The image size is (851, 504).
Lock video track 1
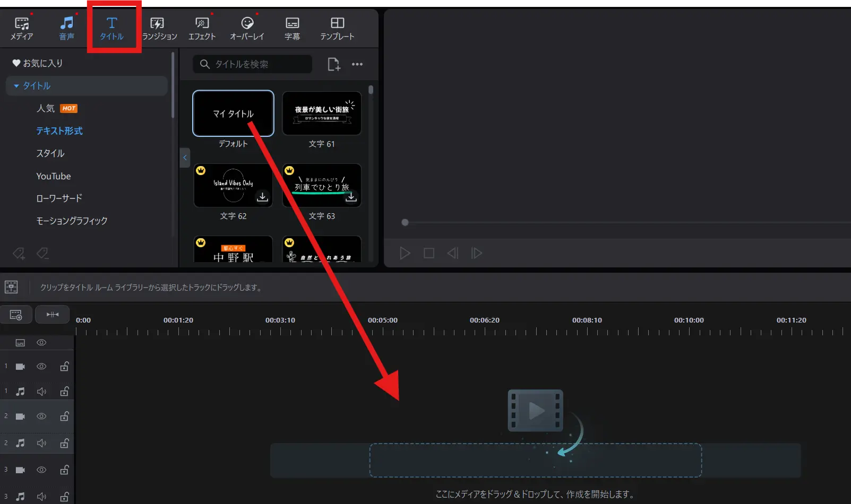click(x=64, y=366)
